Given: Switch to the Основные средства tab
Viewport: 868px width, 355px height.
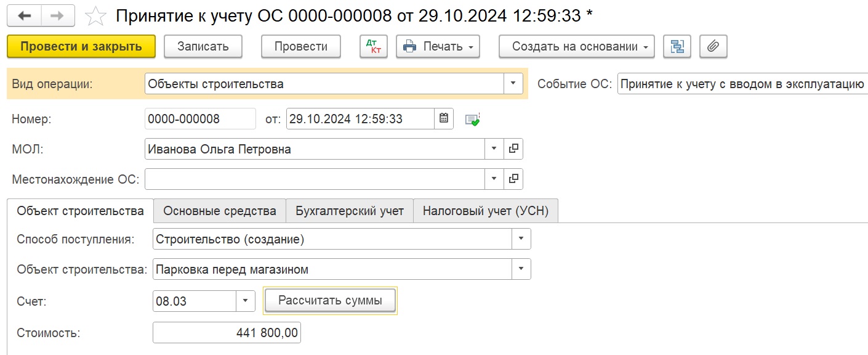Looking at the screenshot, I should [220, 211].
